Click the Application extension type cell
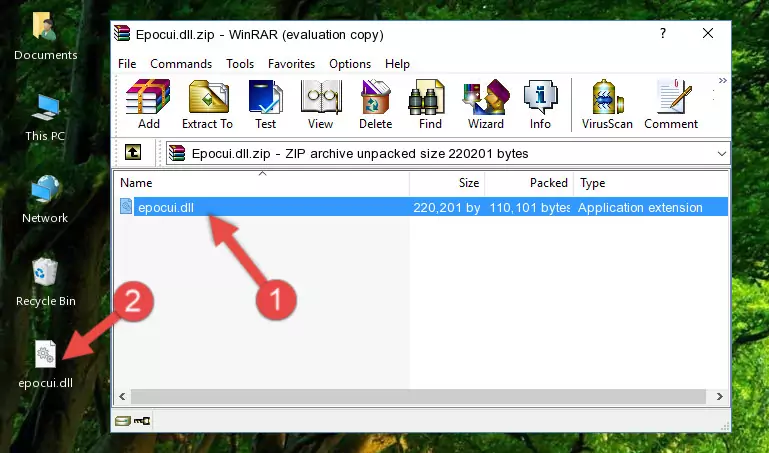 640,207
